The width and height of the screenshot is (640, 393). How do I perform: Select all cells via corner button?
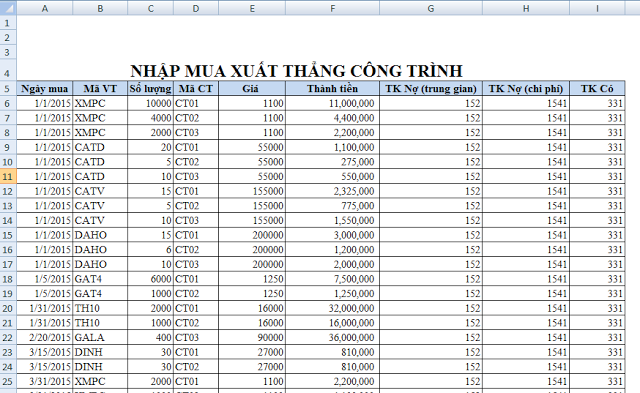click(8, 7)
